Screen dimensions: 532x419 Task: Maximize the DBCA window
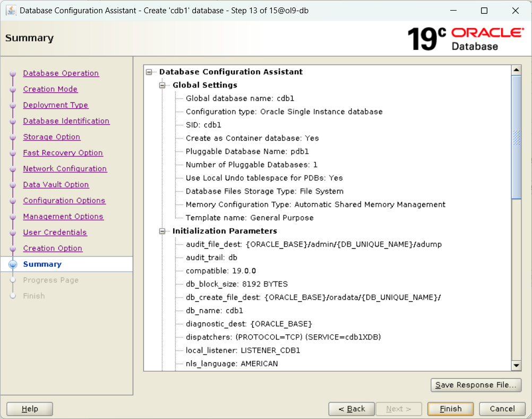coord(484,11)
